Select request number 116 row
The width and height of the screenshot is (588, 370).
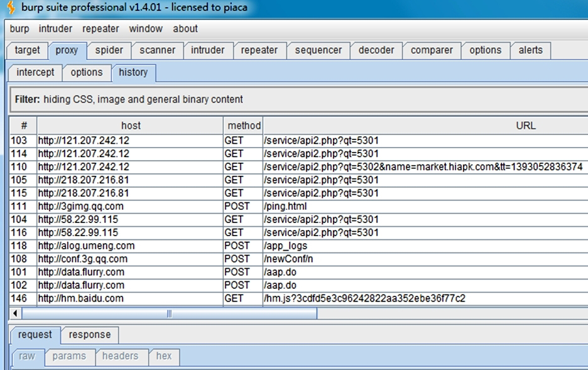299,232
